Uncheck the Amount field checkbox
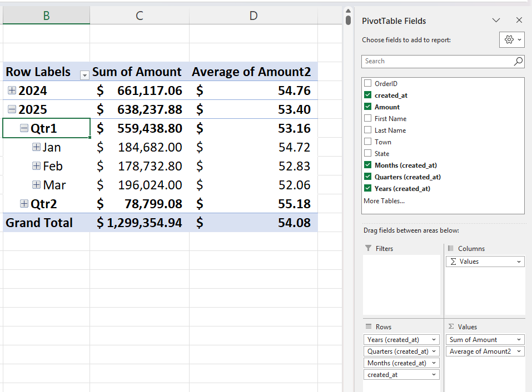Viewport: 532px width, 392px height. coord(368,107)
